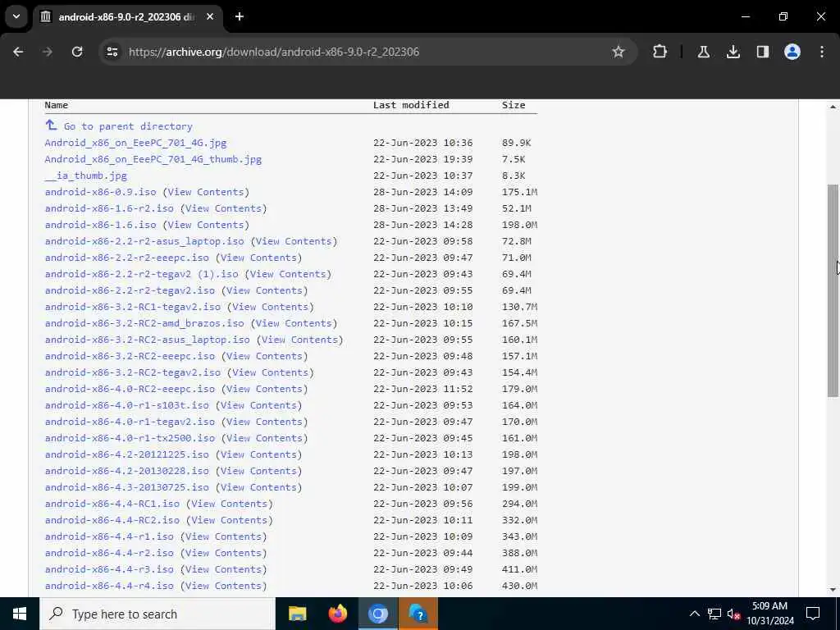Download android-x86-4.4-r4.iso
Image resolution: width=840 pixels, height=630 pixels.
[x=109, y=586]
